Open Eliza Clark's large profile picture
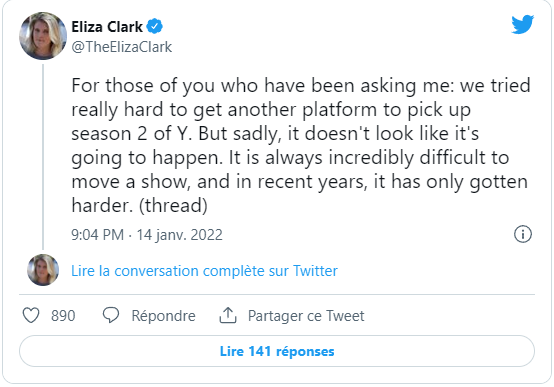The width and height of the screenshot is (554, 387). point(43,36)
